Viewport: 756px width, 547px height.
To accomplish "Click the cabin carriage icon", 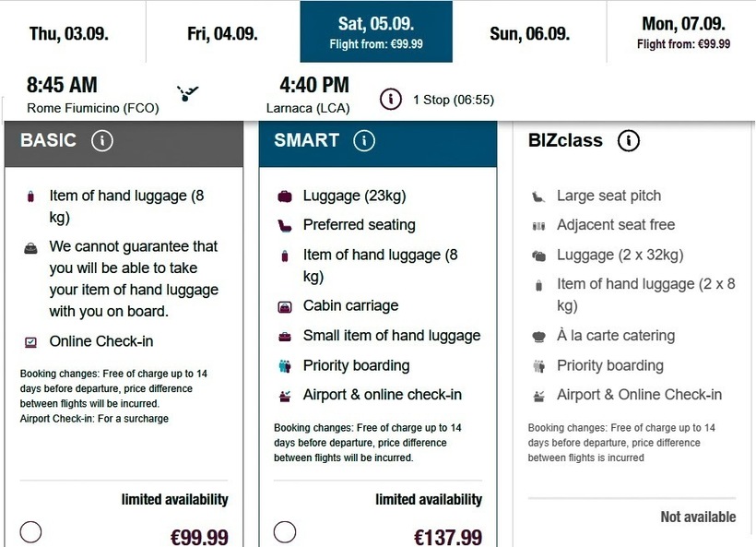I will click(x=285, y=306).
